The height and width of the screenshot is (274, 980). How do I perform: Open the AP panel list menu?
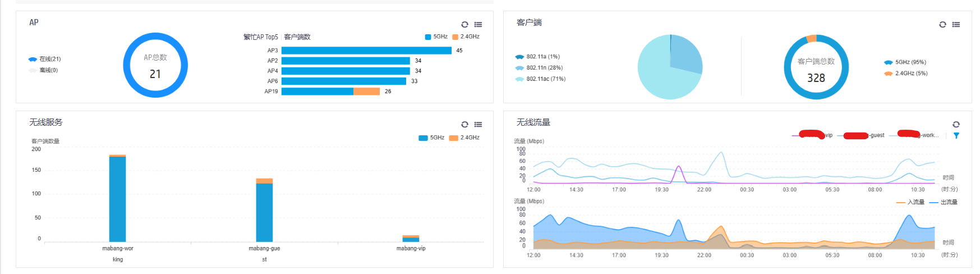tap(478, 24)
